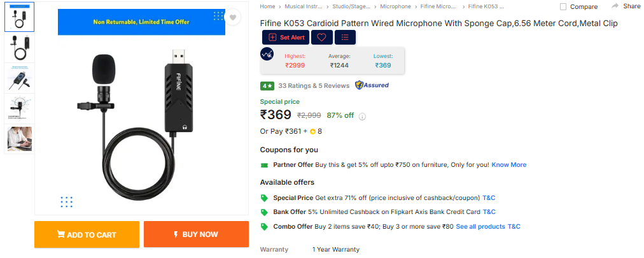644x258 pixels.
Task: Tick the Compare checkbox
Action: (563, 7)
